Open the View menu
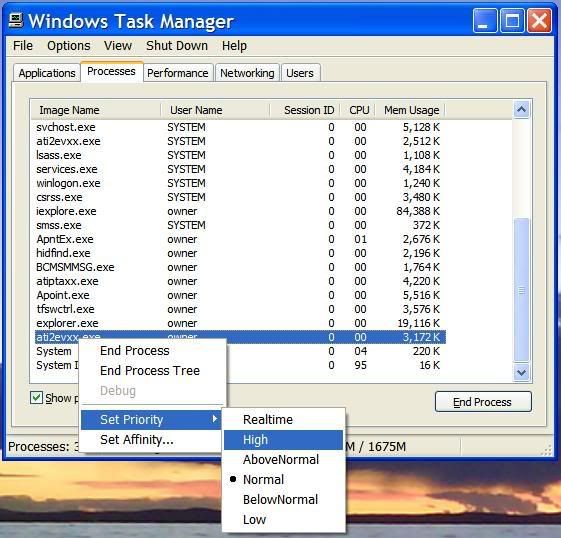 tap(118, 46)
